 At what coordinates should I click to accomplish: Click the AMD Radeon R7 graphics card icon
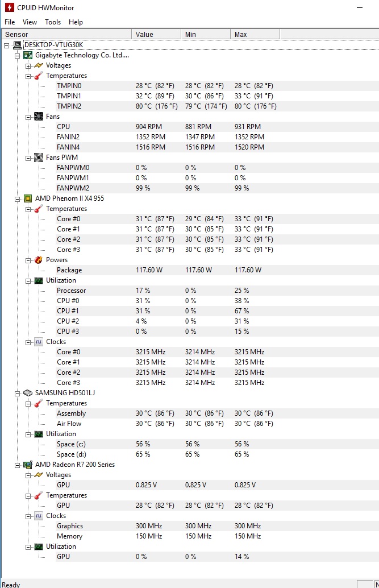tap(27, 465)
